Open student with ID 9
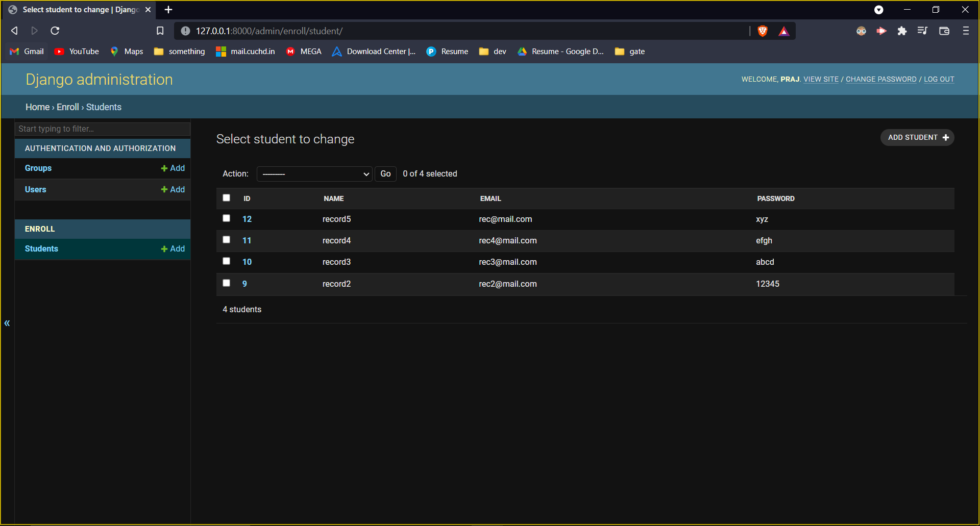The image size is (980, 526). (244, 284)
